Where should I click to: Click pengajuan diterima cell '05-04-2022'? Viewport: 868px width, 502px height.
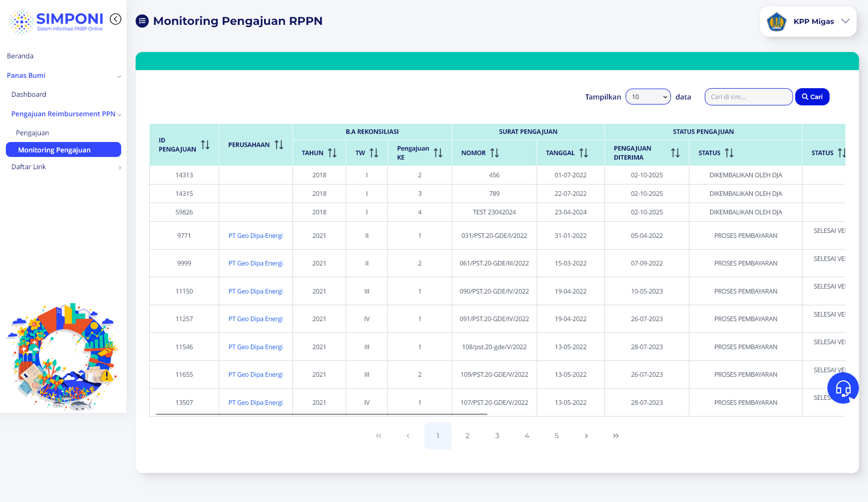pos(646,236)
